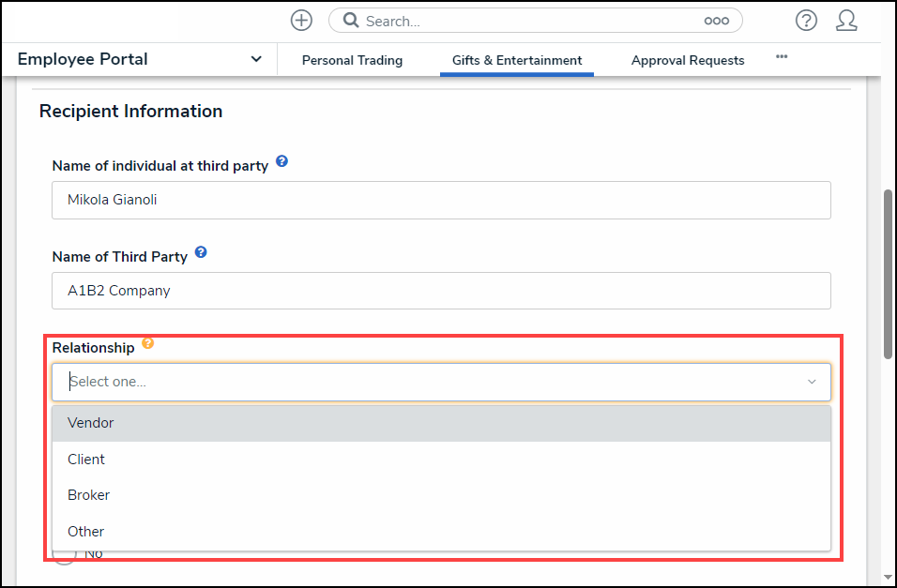This screenshot has width=897, height=588.
Task: Open advanced search options (three circles icon)
Action: [x=716, y=21]
